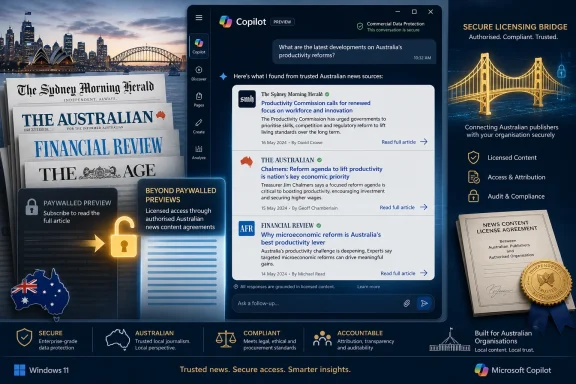Click the Compliant scales icon

pos(226,339)
